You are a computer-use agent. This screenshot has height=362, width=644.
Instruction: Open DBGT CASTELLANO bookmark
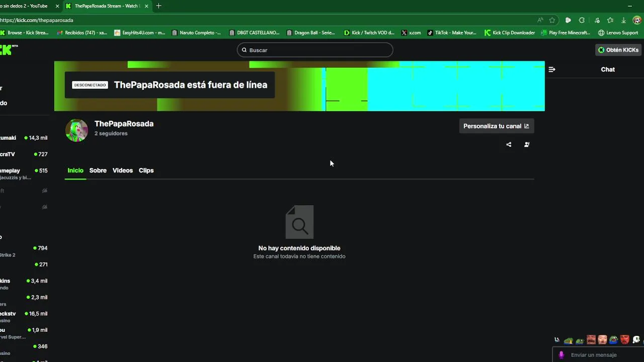(254, 33)
